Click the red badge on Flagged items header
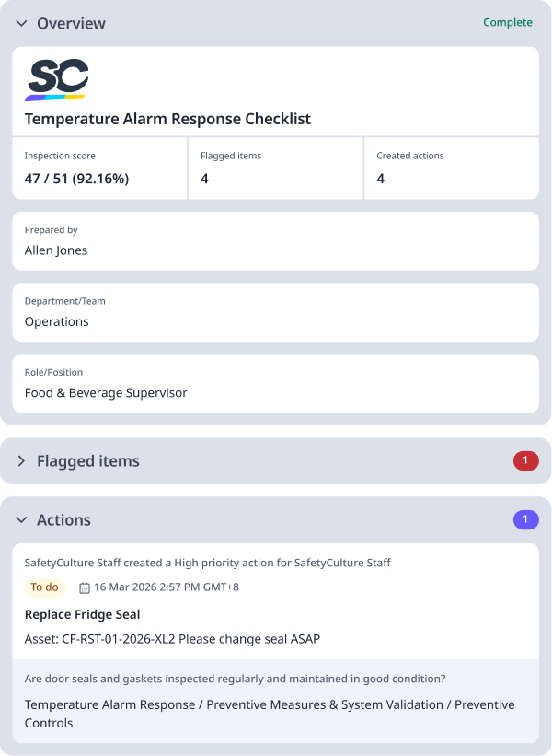The image size is (552, 756). (525, 460)
